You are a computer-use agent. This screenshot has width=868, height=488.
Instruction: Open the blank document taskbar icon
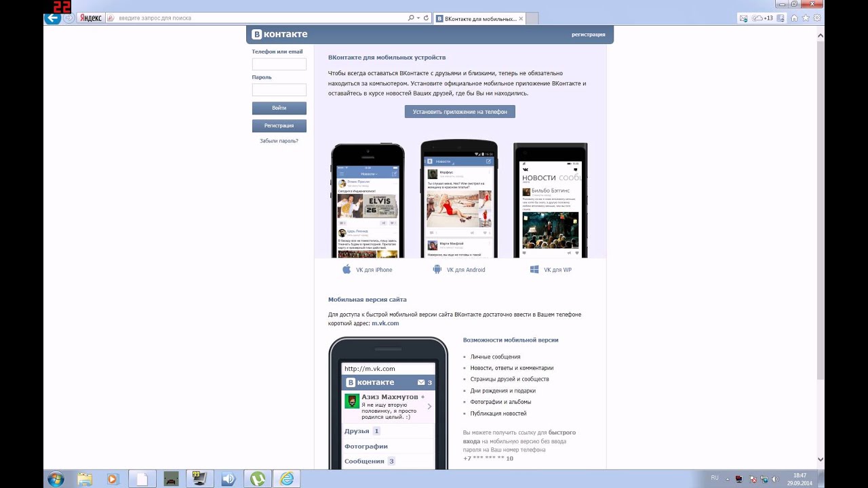tap(142, 479)
